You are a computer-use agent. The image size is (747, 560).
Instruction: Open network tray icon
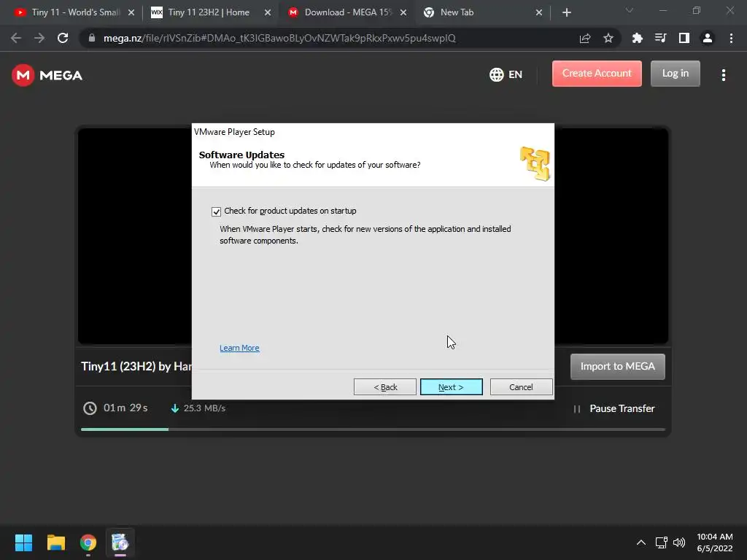click(x=661, y=542)
